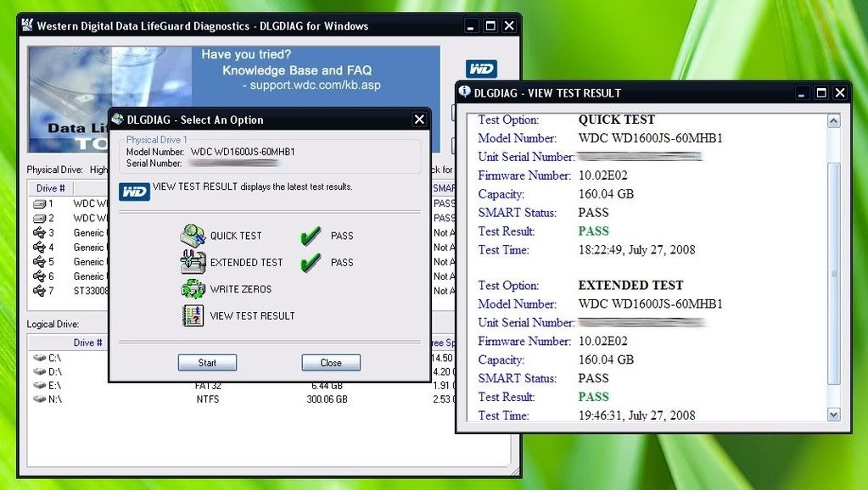Image resolution: width=868 pixels, height=490 pixels.
Task: Open the support.wdc.com/kb.asp link in the banner
Action: click(315, 85)
